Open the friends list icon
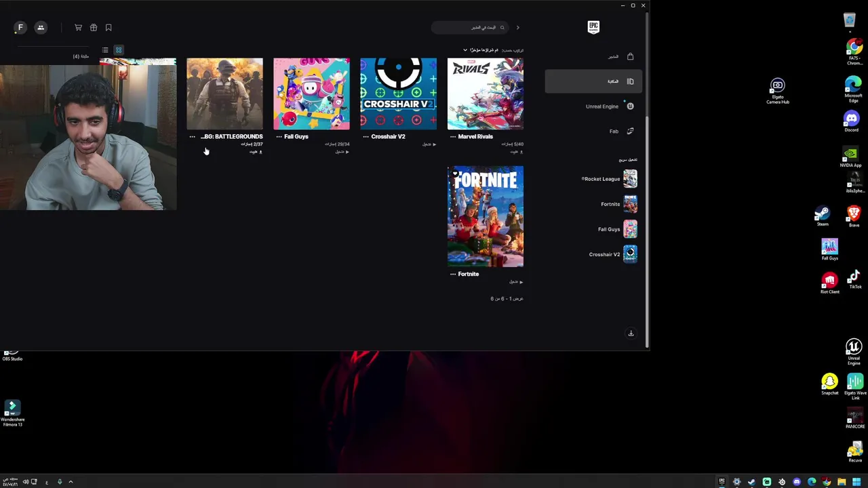The width and height of the screenshot is (868, 488). tap(41, 28)
